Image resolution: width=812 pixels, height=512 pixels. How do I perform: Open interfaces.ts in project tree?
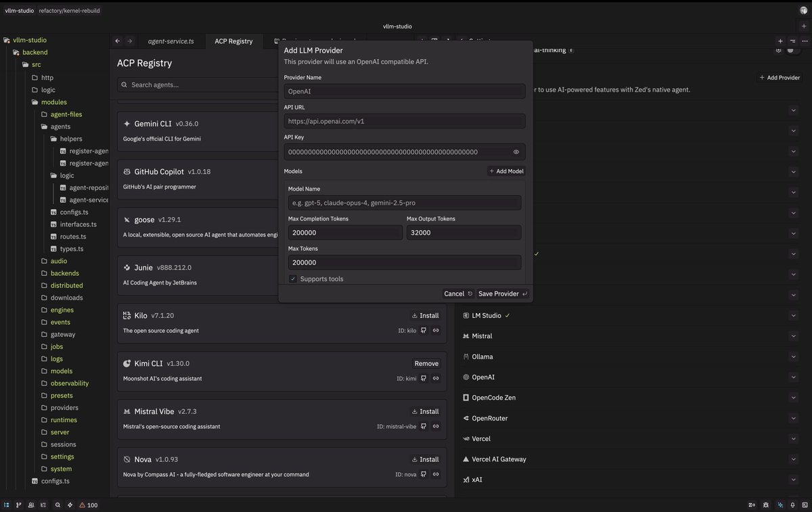pyautogui.click(x=78, y=225)
